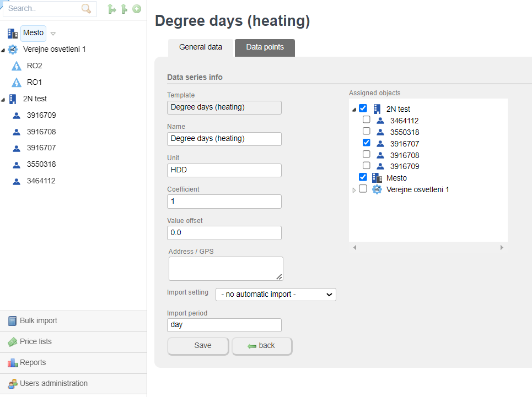532x397 pixels.
Task: Click the person icon beside 3916709 in sidebar
Action: coord(17,116)
